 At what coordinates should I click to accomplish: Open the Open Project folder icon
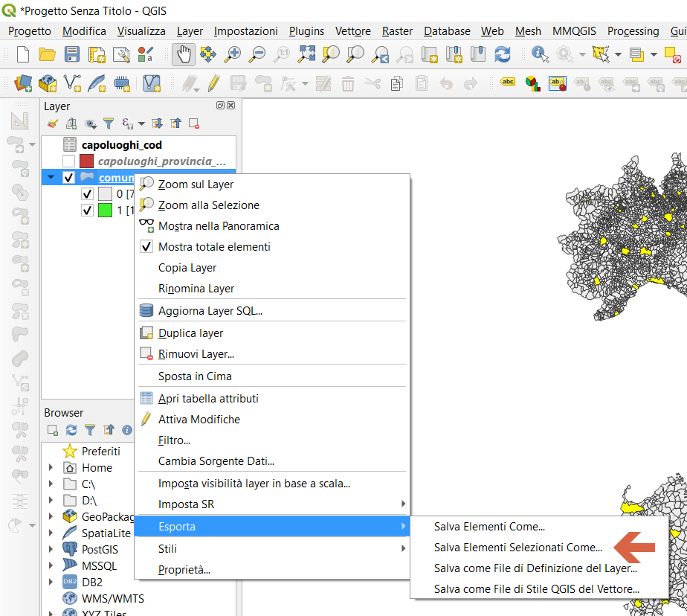tap(48, 54)
